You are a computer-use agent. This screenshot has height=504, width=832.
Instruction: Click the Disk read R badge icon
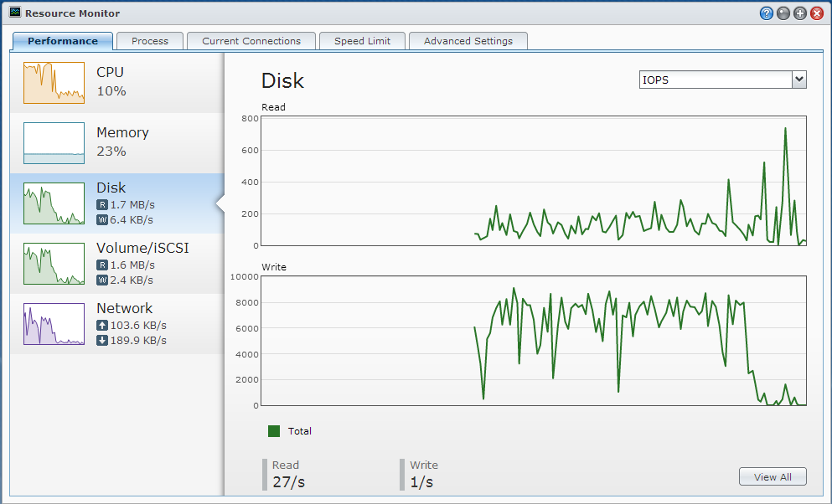point(102,204)
